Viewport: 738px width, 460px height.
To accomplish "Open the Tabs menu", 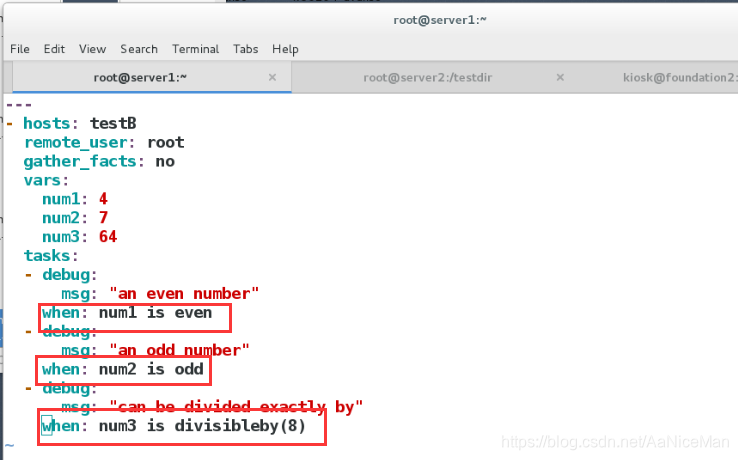I will 246,49.
